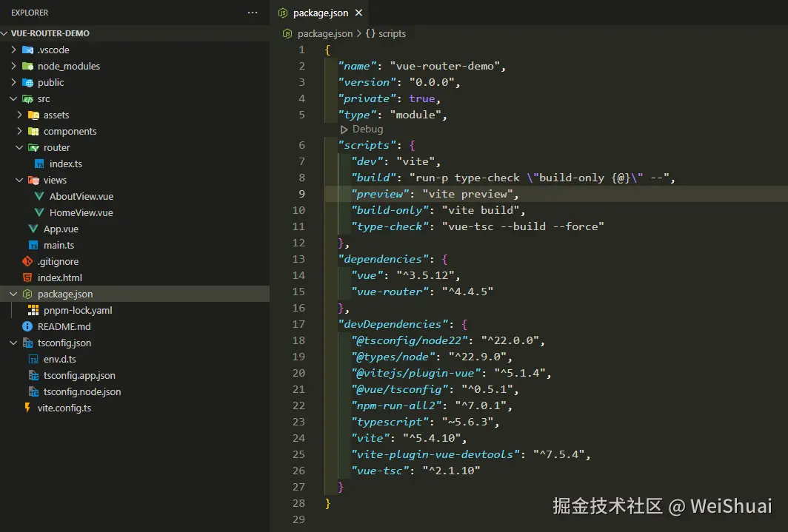
Task: Click the Vue icon beside App.vue
Action: [33, 229]
